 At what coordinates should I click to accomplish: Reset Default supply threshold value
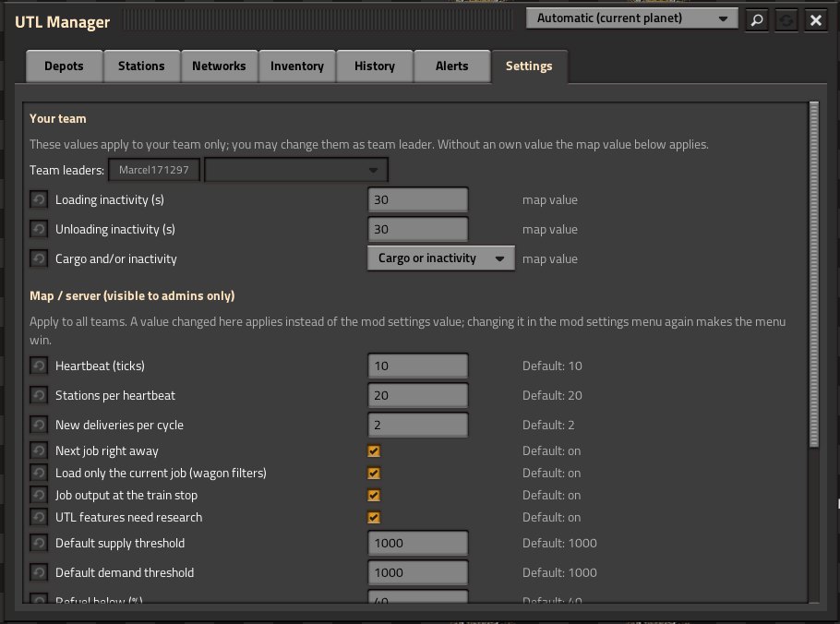pos(39,543)
